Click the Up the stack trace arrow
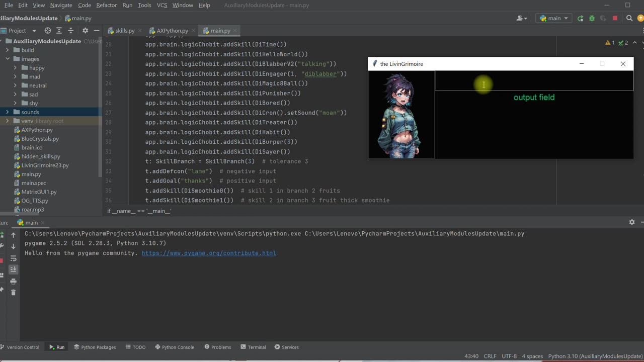This screenshot has width=644, height=362. pos(14,235)
